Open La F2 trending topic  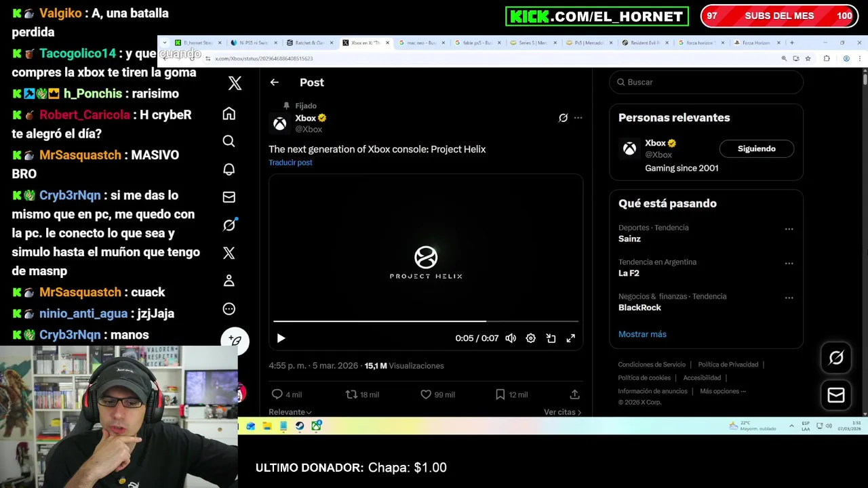(629, 273)
